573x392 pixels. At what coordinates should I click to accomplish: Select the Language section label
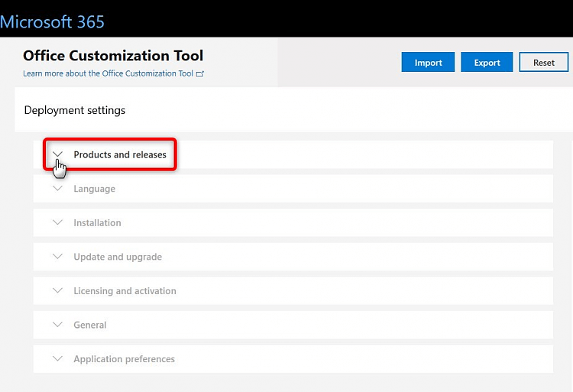pos(94,189)
